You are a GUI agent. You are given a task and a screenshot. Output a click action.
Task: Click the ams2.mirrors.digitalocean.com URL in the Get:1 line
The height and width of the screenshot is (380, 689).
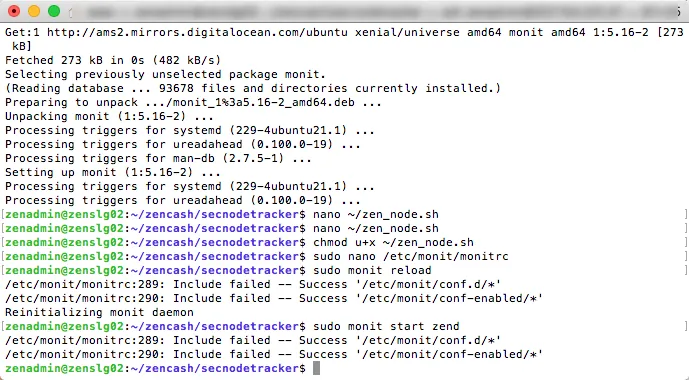[x=197, y=32]
